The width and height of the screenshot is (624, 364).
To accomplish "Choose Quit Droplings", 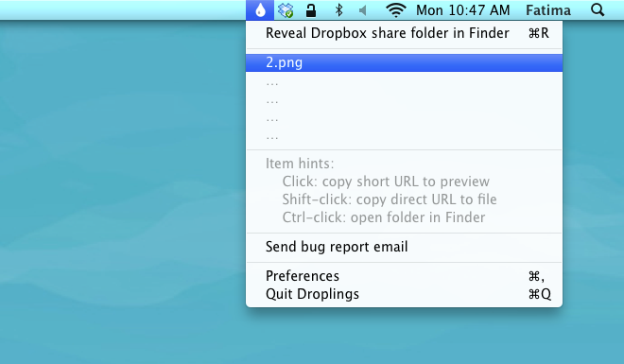I will pos(404,294).
